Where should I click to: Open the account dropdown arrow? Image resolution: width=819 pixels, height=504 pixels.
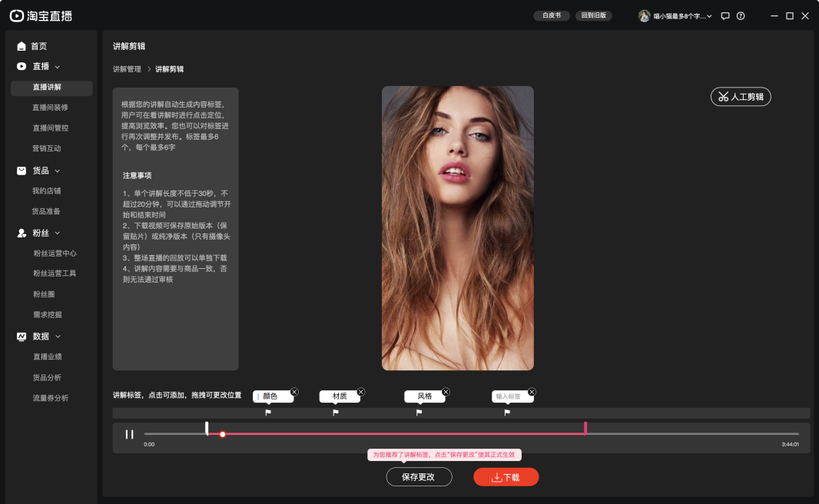tap(709, 16)
